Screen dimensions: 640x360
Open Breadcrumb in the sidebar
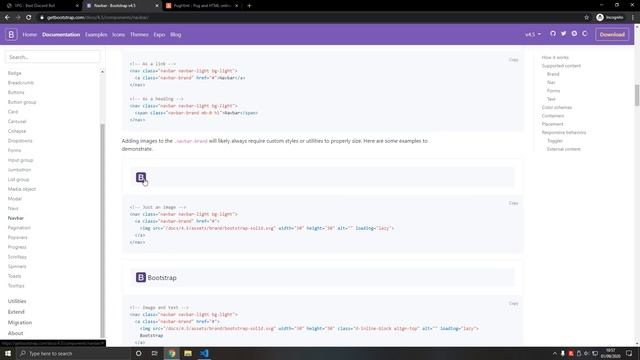click(21, 83)
